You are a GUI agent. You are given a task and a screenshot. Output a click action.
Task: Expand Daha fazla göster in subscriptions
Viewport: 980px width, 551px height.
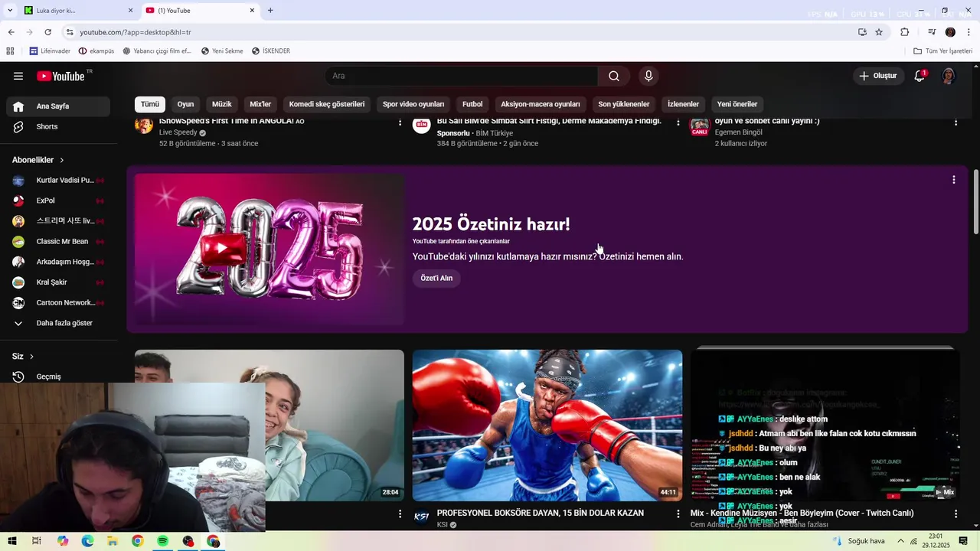tap(58, 323)
